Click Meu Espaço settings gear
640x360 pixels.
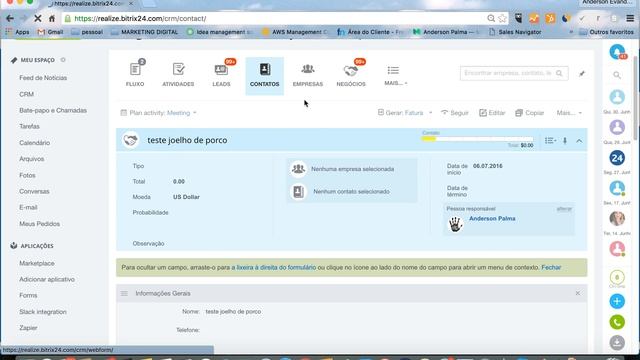(63, 60)
